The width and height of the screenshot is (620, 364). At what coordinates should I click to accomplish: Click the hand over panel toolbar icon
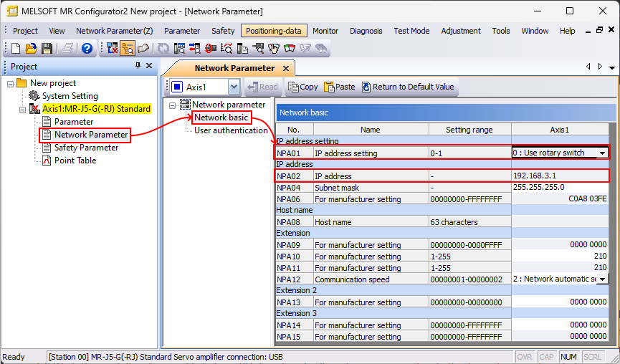[x=274, y=48]
